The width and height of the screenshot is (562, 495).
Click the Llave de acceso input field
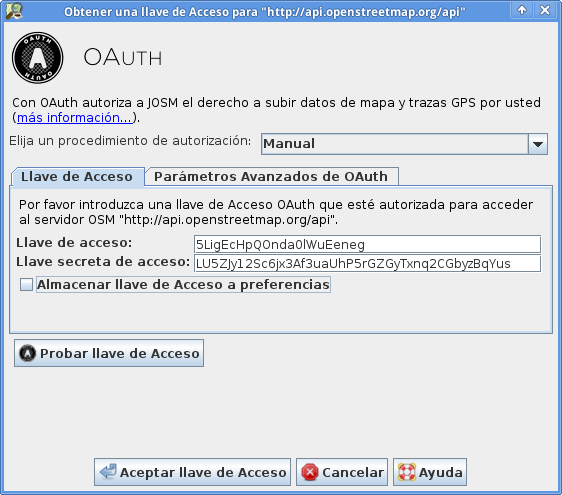(x=367, y=244)
